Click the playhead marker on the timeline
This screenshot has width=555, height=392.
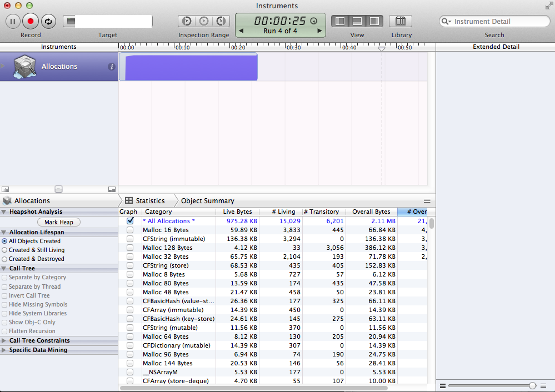pyautogui.click(x=382, y=48)
